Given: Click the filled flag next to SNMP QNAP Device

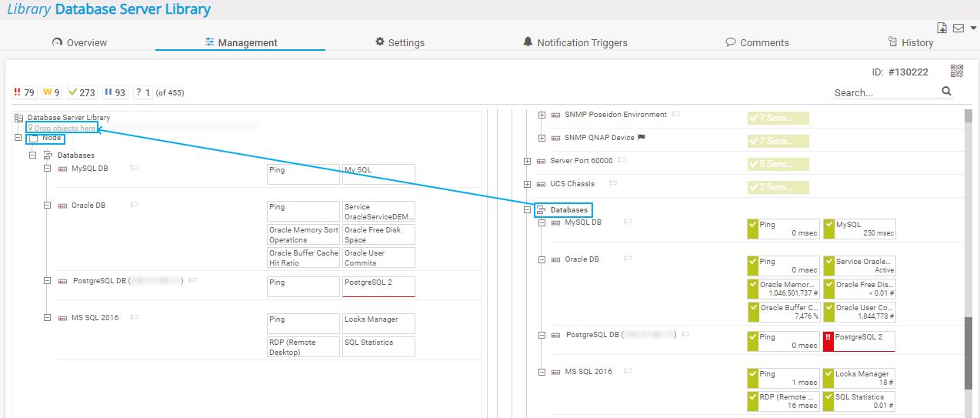Looking at the screenshot, I should 641,138.
